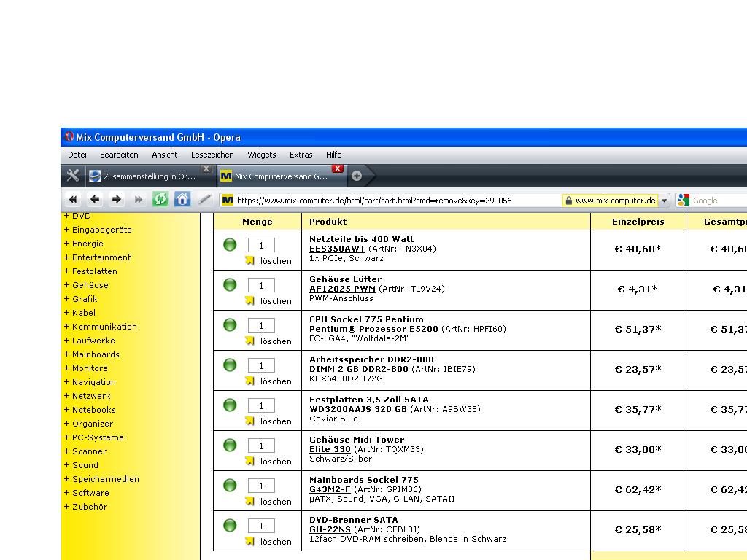Click the Google search engine icon
Screen dimensions: 747x560
click(683, 200)
